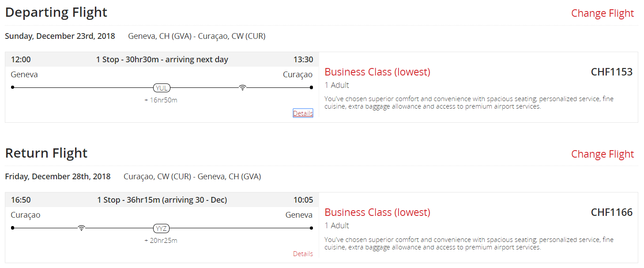
Task: Click the Geneva arrival dot on the return timeline
Action: click(312, 228)
